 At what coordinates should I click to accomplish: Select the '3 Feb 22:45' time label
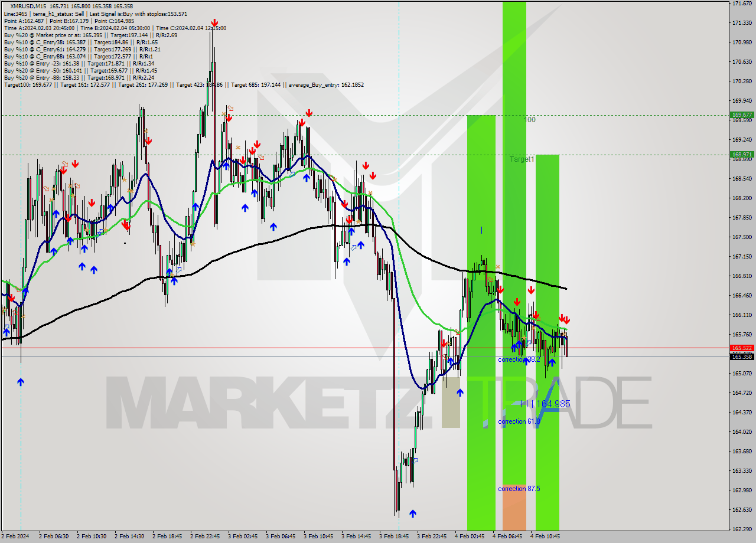432,537
